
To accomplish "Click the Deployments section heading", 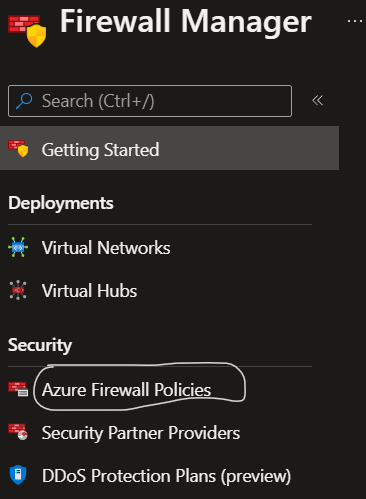I will coord(61,203).
